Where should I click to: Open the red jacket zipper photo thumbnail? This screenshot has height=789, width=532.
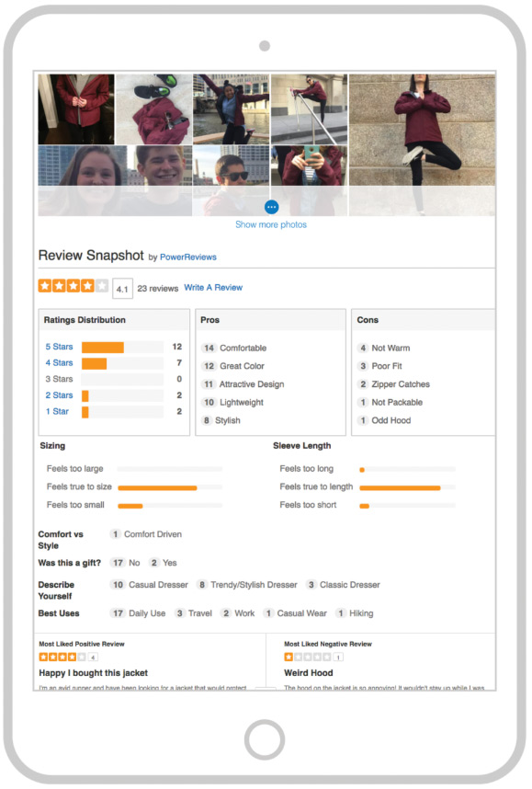point(76,109)
